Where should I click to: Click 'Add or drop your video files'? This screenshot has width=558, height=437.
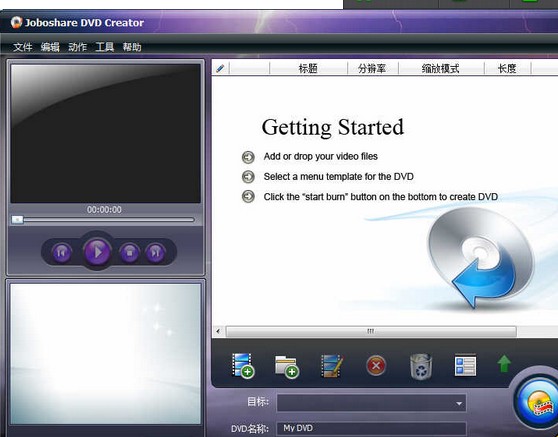click(320, 156)
